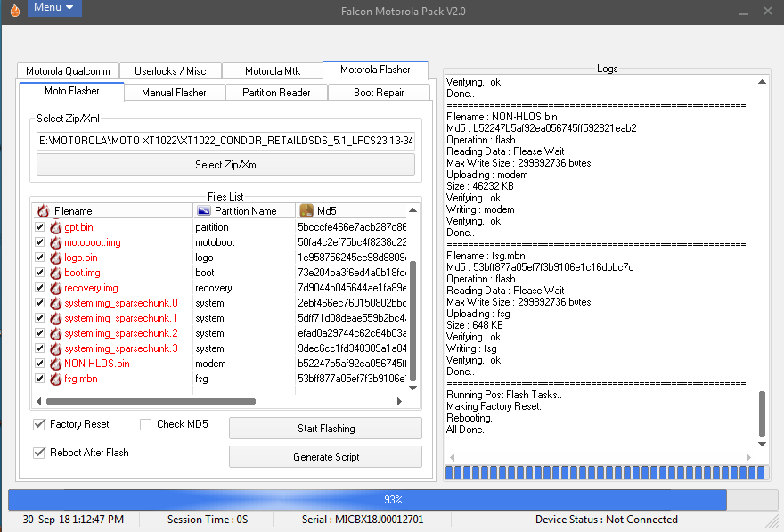Click flame icon beside system.img_sparsechunk.0
The width and height of the screenshot is (784, 532).
pyautogui.click(x=55, y=303)
